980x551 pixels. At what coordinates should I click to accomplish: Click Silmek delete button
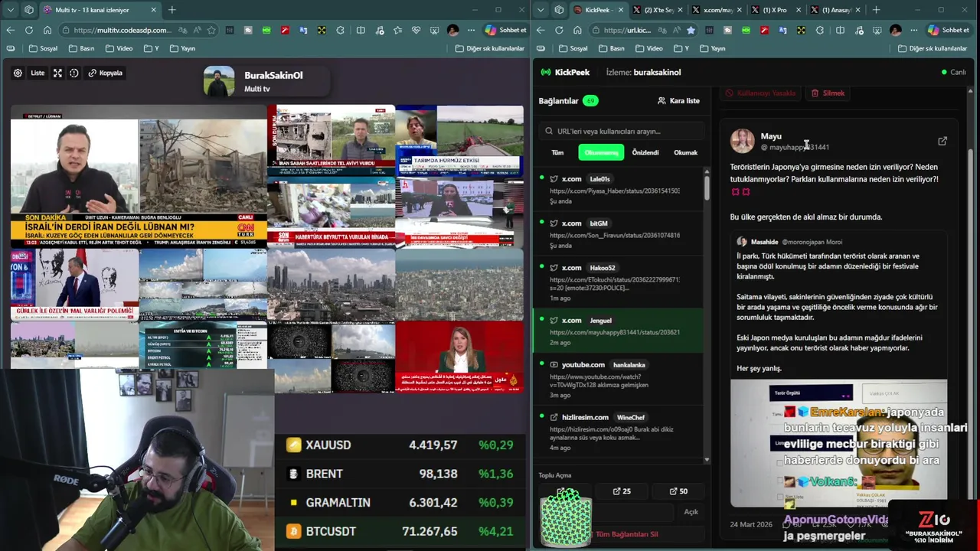[x=828, y=93]
